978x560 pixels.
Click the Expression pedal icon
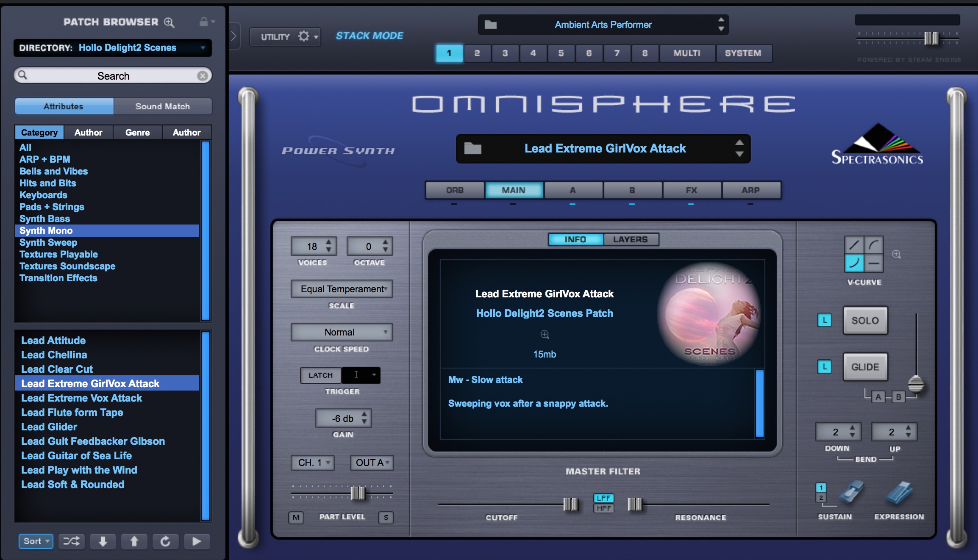[x=899, y=492]
